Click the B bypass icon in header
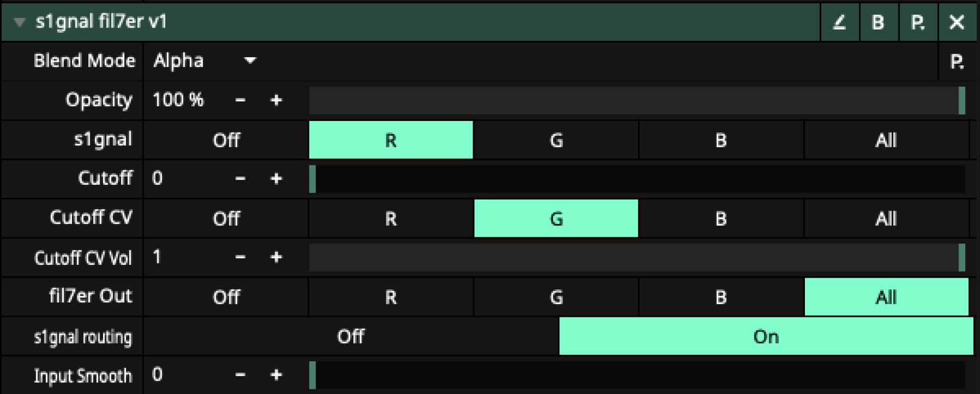Image resolution: width=980 pixels, height=394 pixels. pos(878,22)
